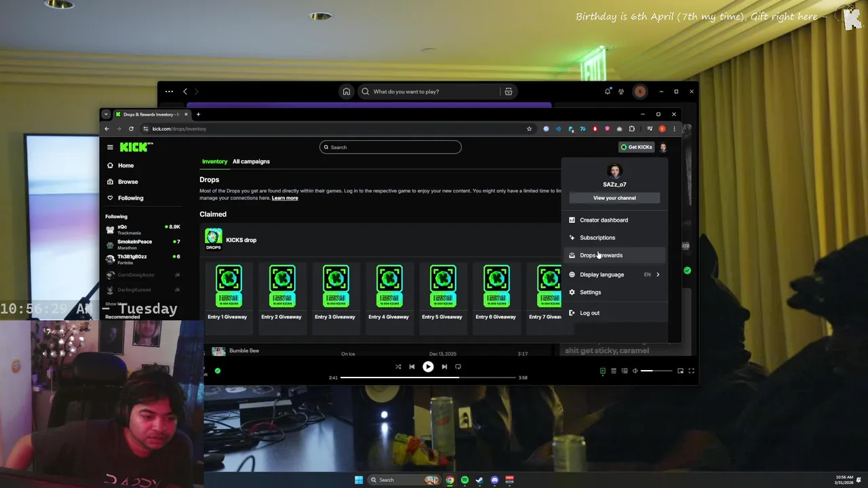Open Settings from profile menu
Viewport: 868px width, 488px height.
(614, 292)
